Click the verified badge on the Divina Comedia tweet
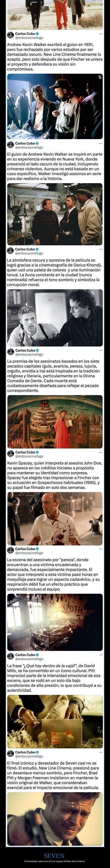 pos(37,350)
